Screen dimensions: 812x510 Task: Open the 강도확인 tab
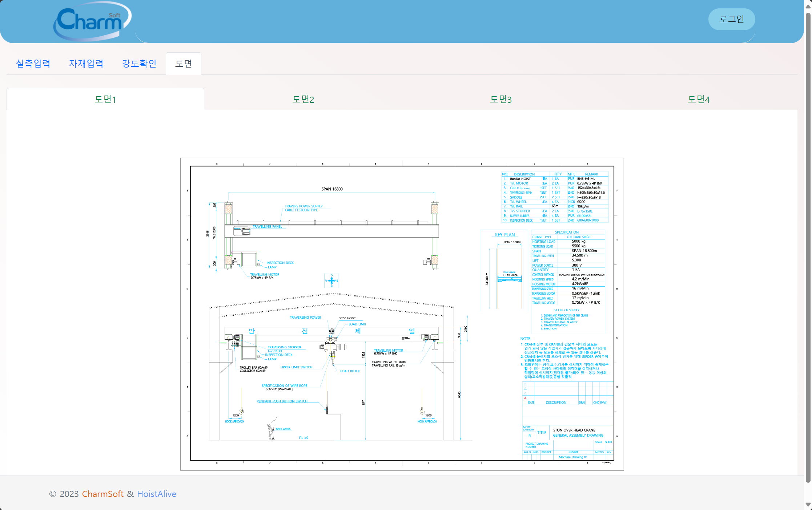[139, 64]
